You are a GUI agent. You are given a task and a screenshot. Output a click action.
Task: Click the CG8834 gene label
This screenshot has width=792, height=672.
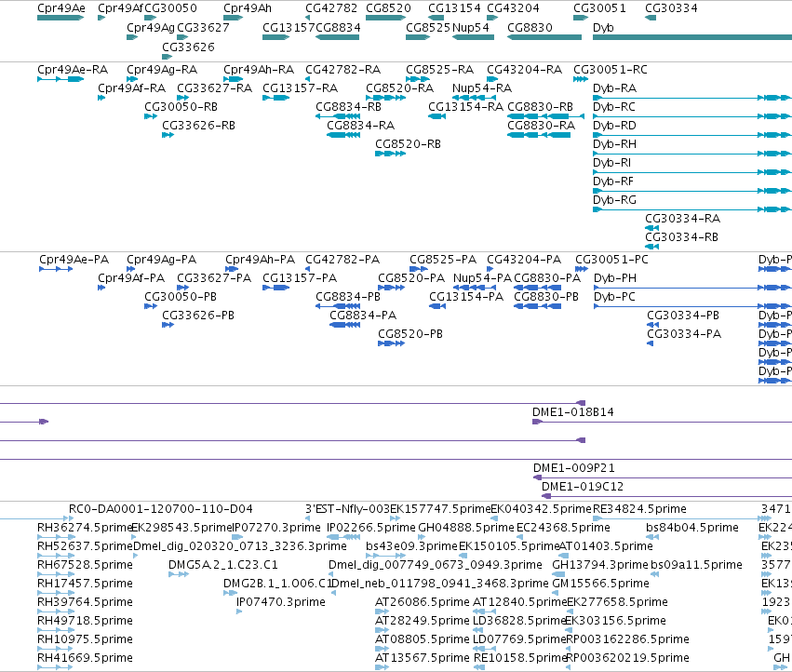tap(339, 27)
